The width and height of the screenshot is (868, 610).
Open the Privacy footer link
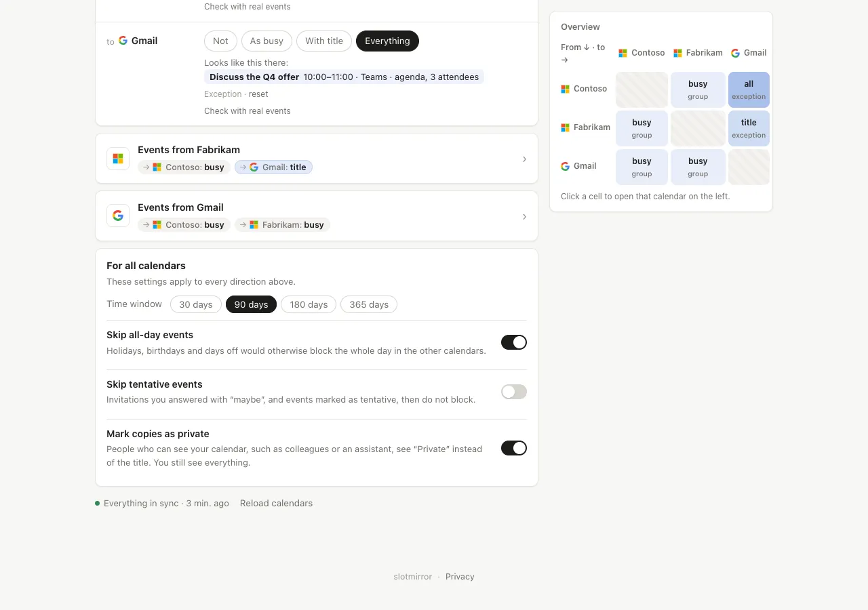pos(460,577)
